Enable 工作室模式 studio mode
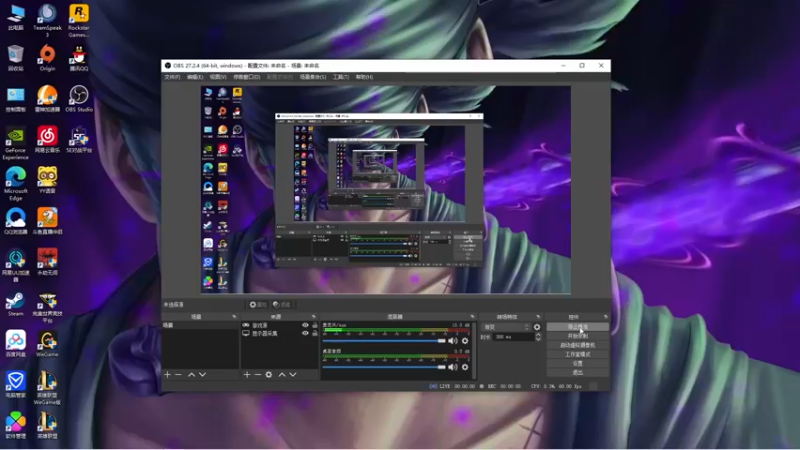Screen dimensions: 800x450 click(578, 354)
